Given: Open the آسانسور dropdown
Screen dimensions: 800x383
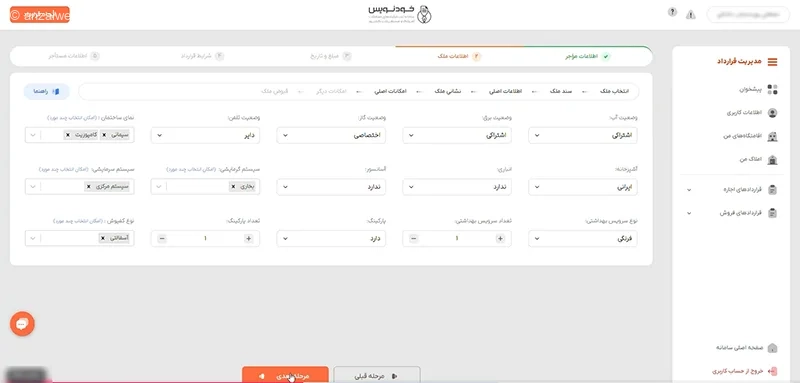Looking at the screenshot, I should (331, 187).
